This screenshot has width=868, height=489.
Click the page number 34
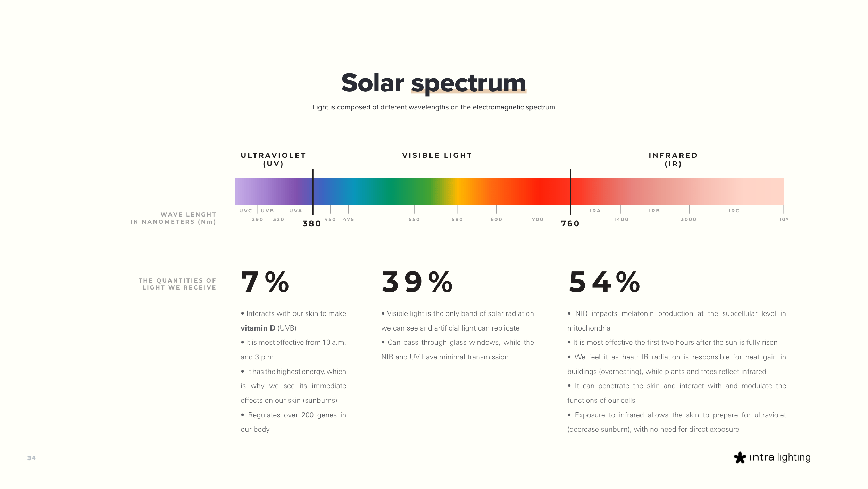[x=32, y=458]
